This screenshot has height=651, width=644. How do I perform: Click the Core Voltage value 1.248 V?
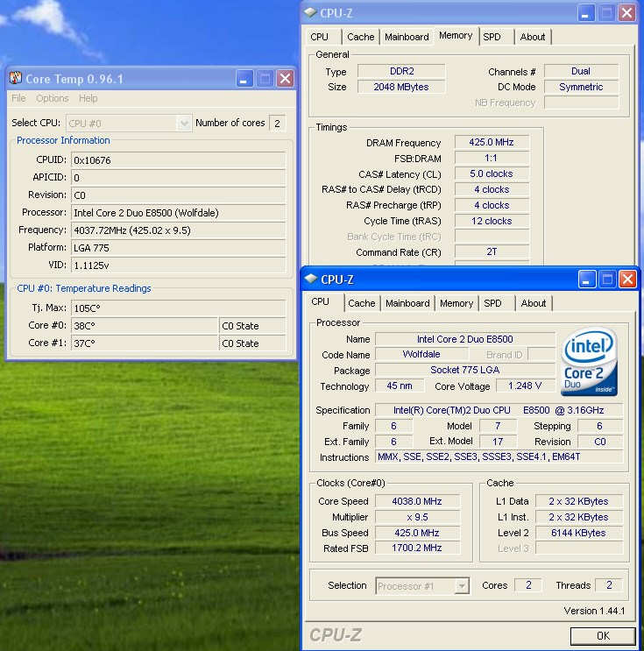click(526, 386)
